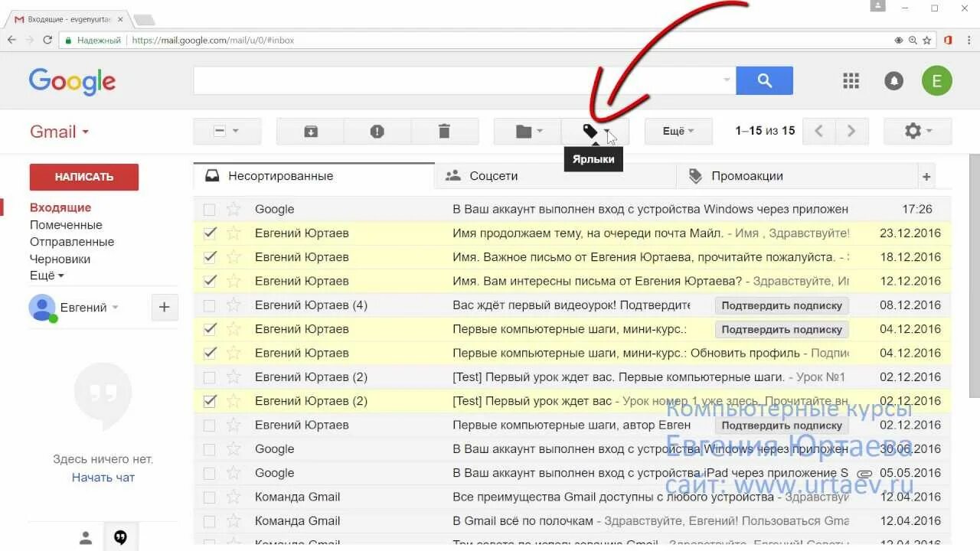Bookmark this page with star icon

tap(927, 40)
